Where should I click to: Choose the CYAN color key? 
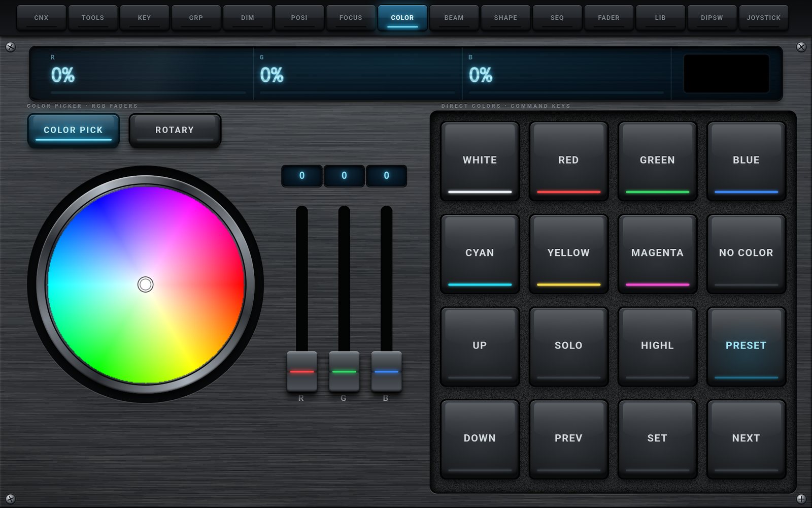point(480,253)
